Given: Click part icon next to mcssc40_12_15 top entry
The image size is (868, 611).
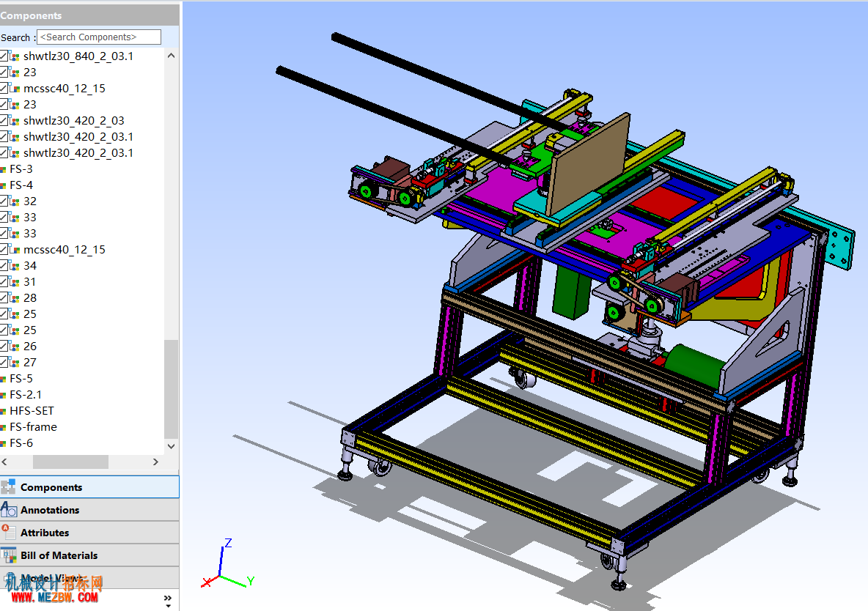Looking at the screenshot, I should 15,89.
